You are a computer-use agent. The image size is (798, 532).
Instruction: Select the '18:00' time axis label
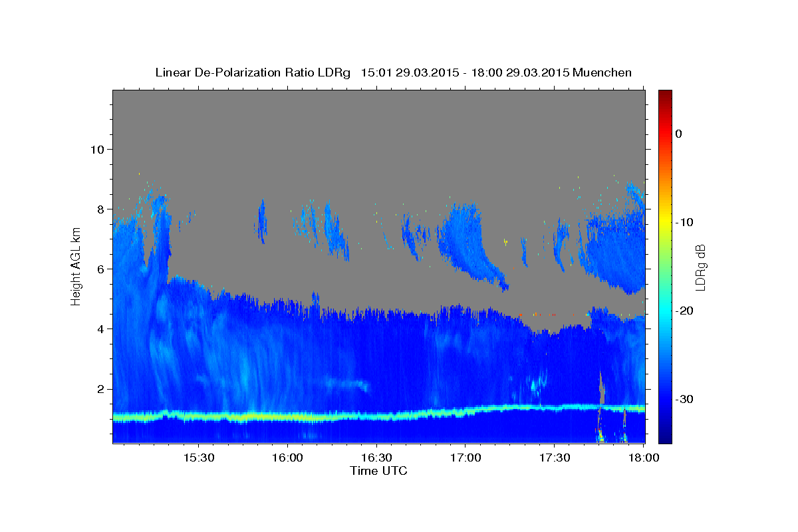click(644, 458)
